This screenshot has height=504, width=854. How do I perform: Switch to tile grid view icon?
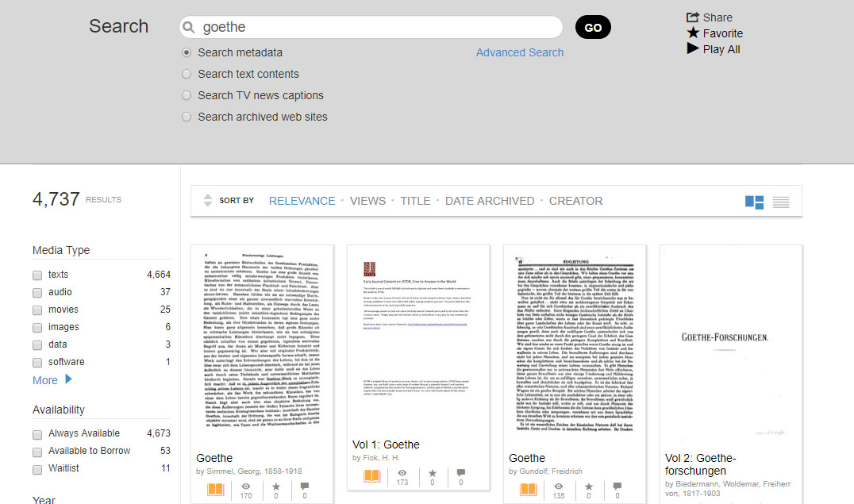coord(754,202)
